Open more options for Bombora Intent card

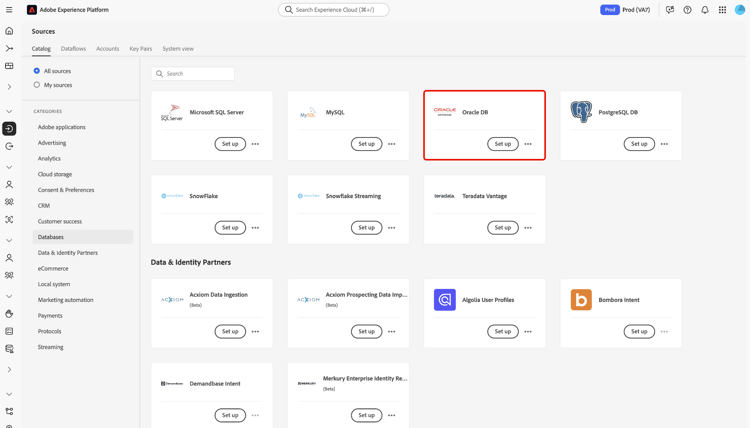click(664, 331)
